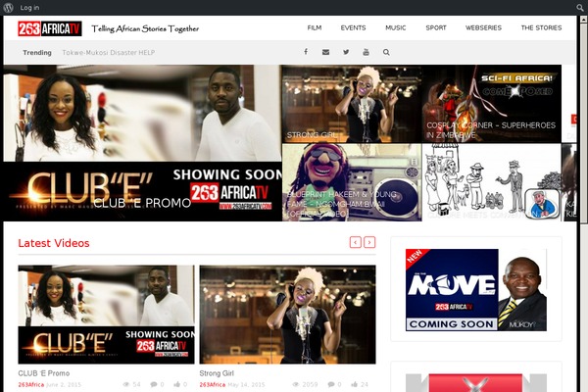Open the site search magnifier icon
Image resolution: width=588 pixels, height=392 pixels.
[386, 52]
